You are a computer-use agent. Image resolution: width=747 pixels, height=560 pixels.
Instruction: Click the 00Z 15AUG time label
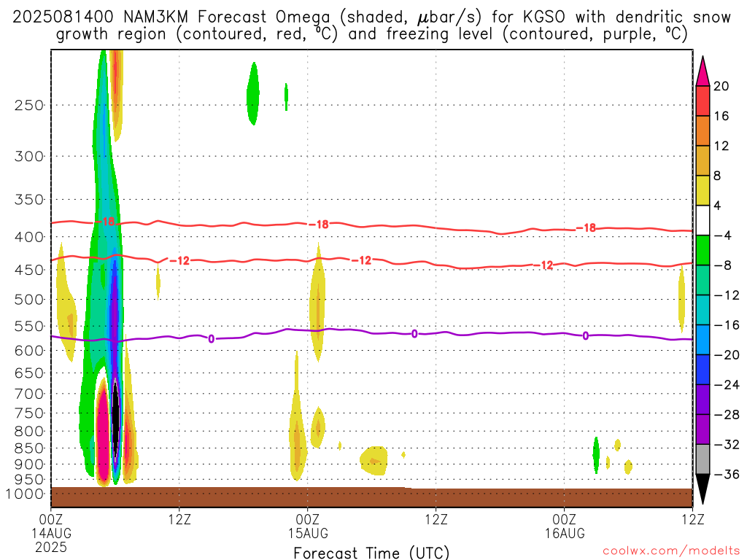click(x=308, y=526)
